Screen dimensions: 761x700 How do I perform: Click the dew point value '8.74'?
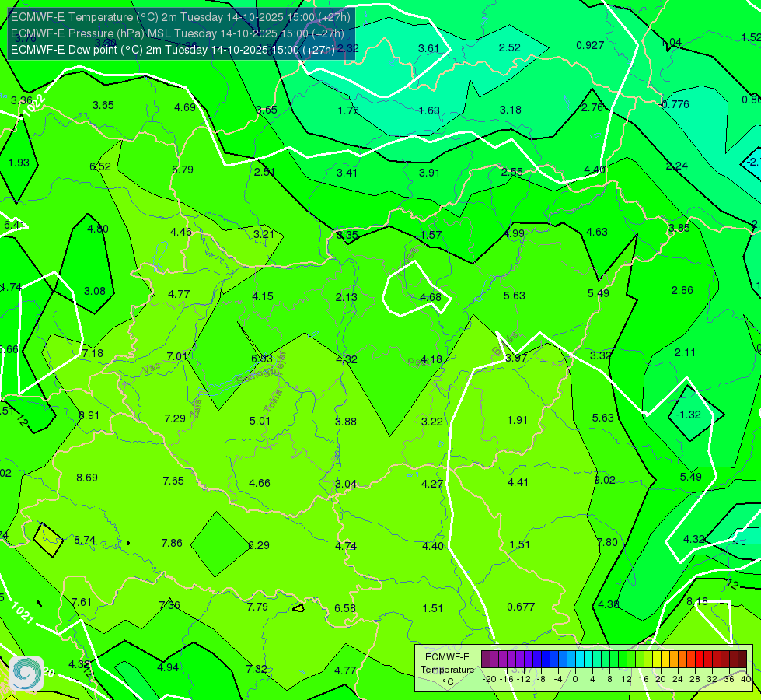coord(85,541)
